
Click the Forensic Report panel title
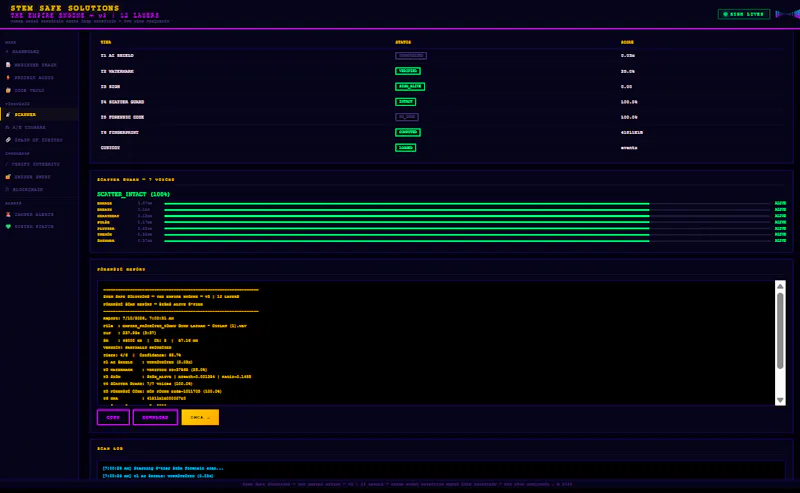(121, 269)
